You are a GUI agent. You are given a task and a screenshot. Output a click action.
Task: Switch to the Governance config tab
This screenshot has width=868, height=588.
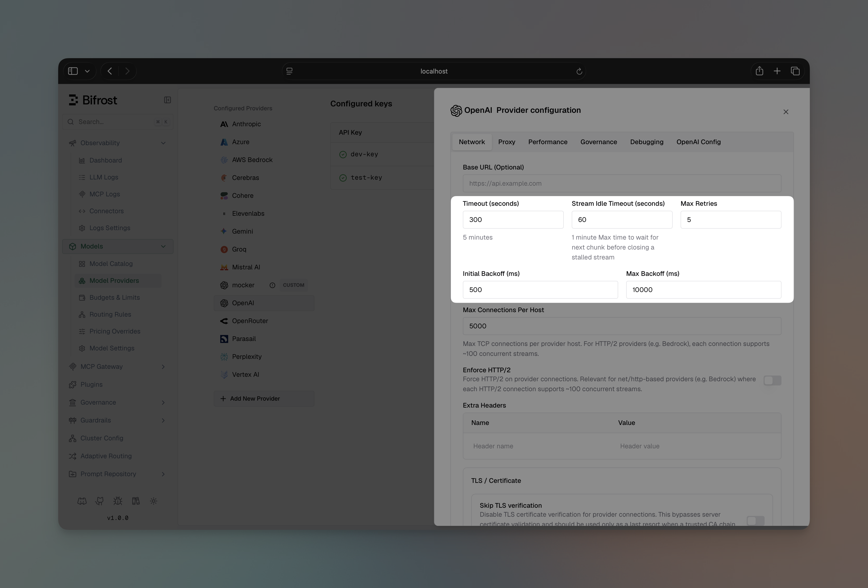point(598,142)
